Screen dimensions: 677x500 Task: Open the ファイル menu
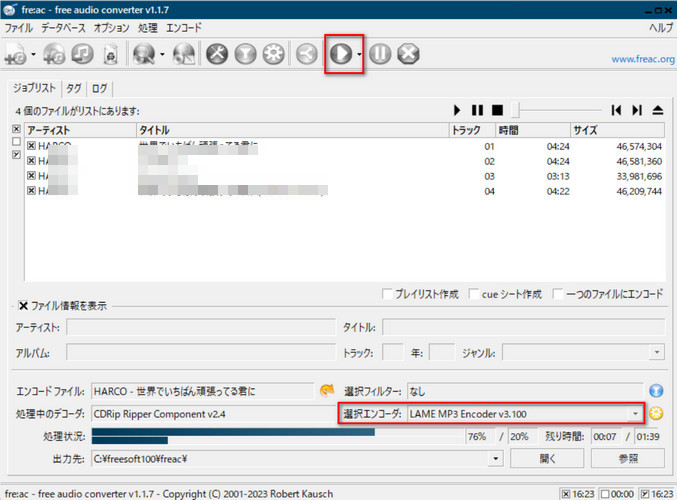[x=19, y=28]
